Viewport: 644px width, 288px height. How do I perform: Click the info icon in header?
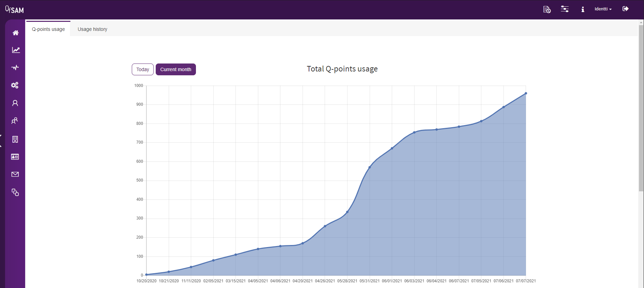(x=583, y=9)
